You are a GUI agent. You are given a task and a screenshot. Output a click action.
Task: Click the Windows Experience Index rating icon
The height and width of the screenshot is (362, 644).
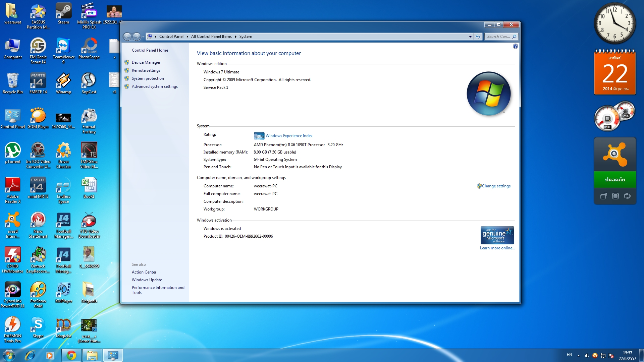click(x=259, y=136)
